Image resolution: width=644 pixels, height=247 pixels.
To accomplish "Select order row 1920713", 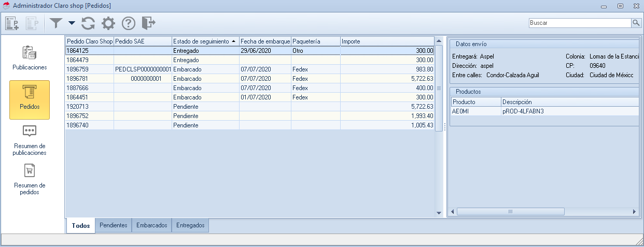I will [x=249, y=107].
